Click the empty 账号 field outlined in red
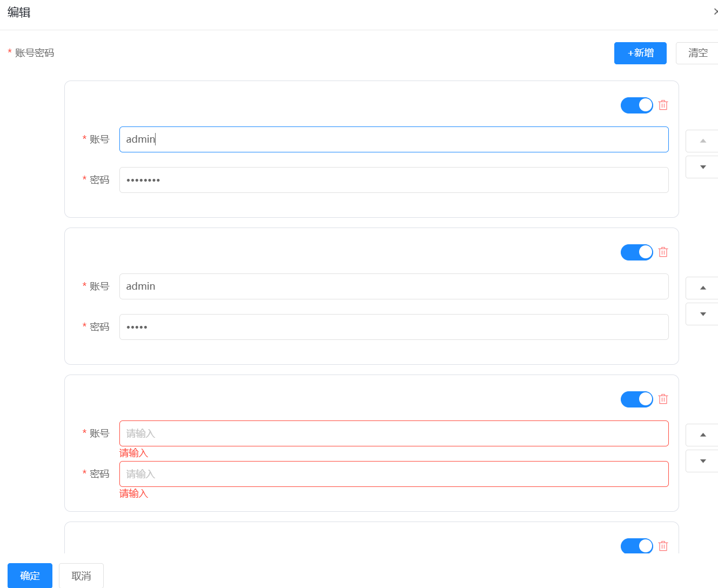Screen dimensions: 718x588 click(394, 433)
